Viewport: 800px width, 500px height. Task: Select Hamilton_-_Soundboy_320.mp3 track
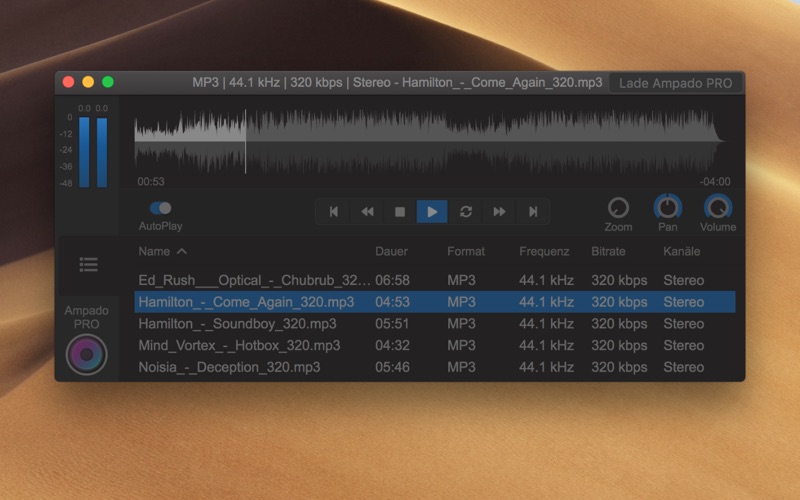435,323
